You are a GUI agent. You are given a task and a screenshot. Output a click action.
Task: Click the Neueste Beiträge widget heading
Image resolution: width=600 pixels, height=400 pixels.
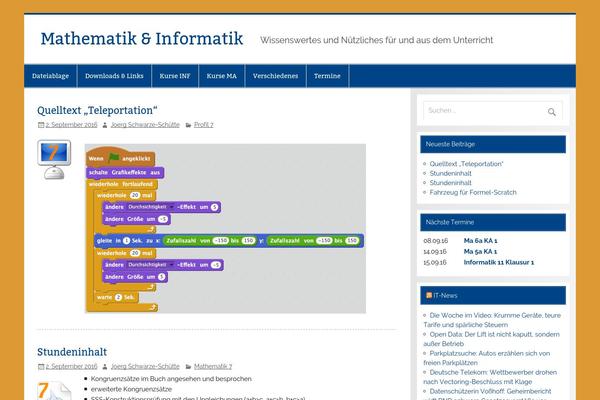click(493, 144)
